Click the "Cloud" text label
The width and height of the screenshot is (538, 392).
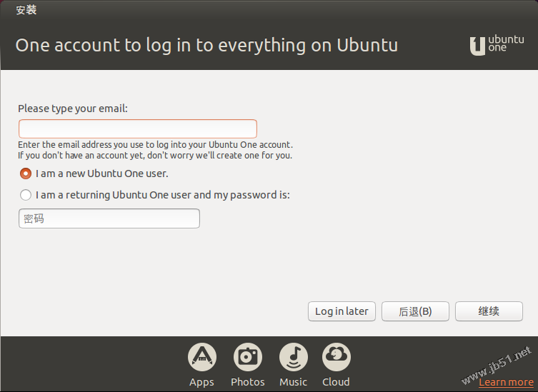tap(336, 382)
